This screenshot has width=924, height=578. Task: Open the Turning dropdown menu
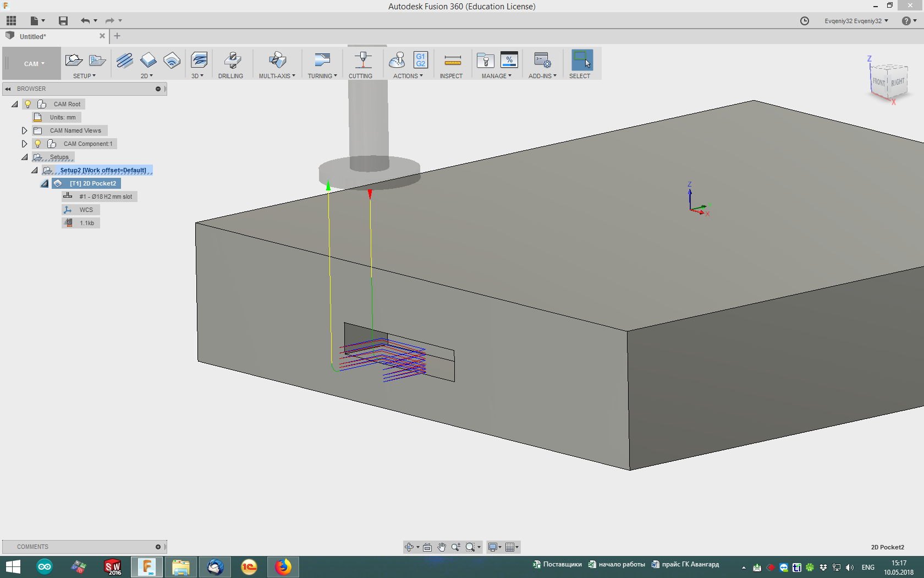pos(322,76)
